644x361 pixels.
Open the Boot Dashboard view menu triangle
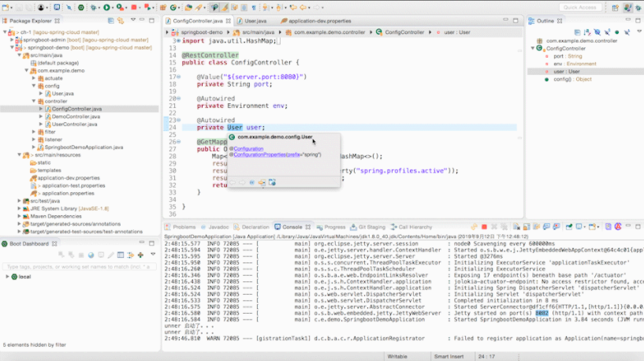[153, 255]
